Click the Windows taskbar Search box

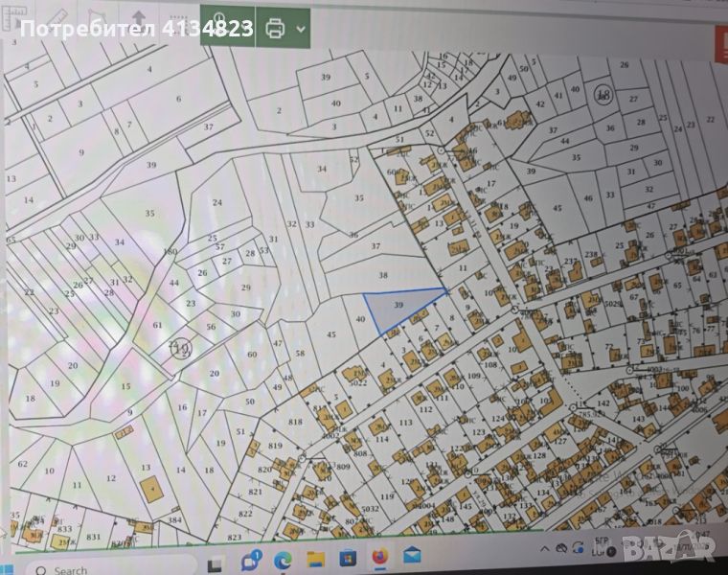111,569
